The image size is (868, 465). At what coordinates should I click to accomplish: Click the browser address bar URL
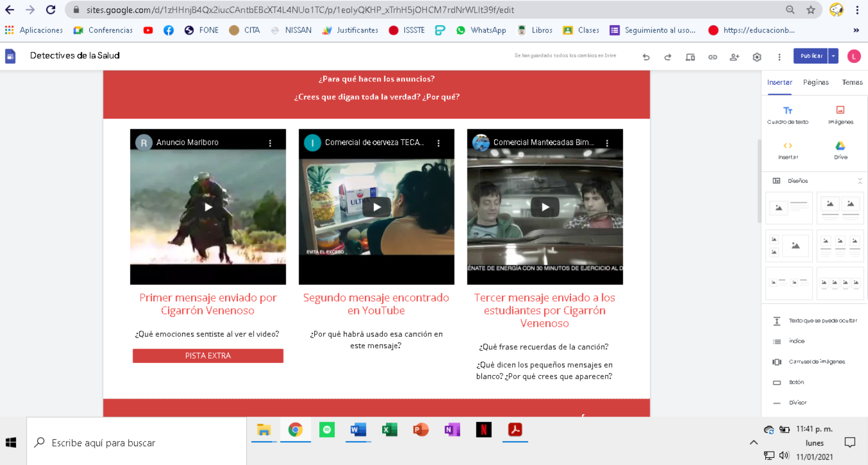click(x=300, y=9)
